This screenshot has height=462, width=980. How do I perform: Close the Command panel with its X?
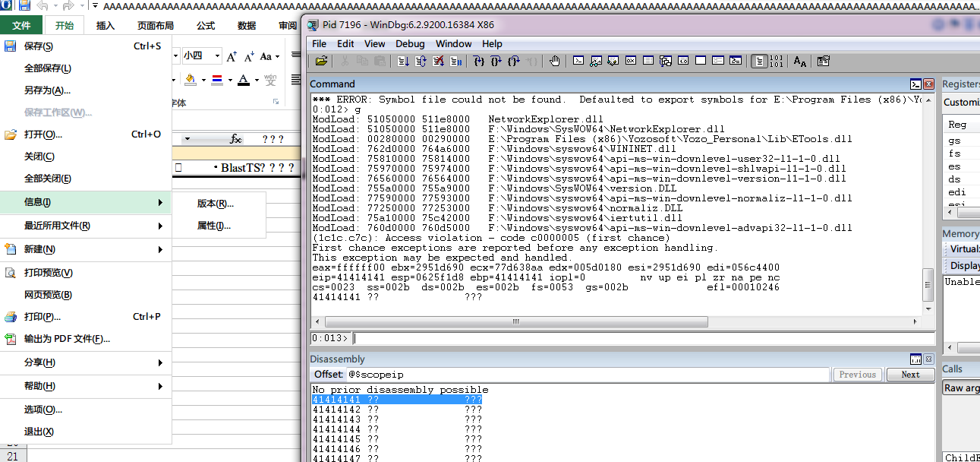pyautogui.click(x=929, y=84)
